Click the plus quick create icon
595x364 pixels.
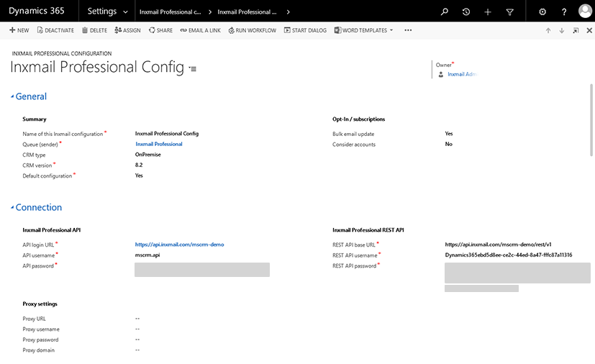point(488,12)
